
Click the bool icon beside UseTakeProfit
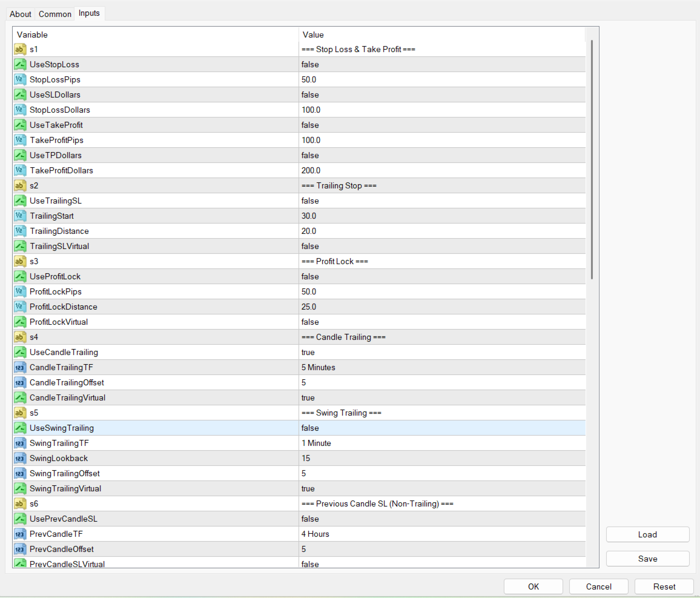pyautogui.click(x=20, y=125)
